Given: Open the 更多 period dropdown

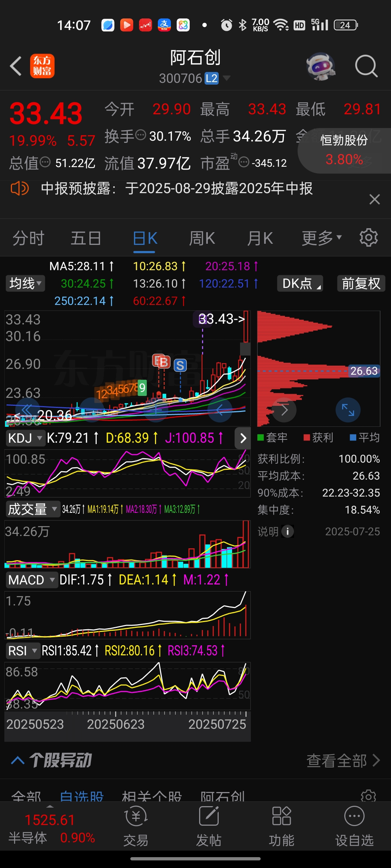Looking at the screenshot, I should [322, 238].
